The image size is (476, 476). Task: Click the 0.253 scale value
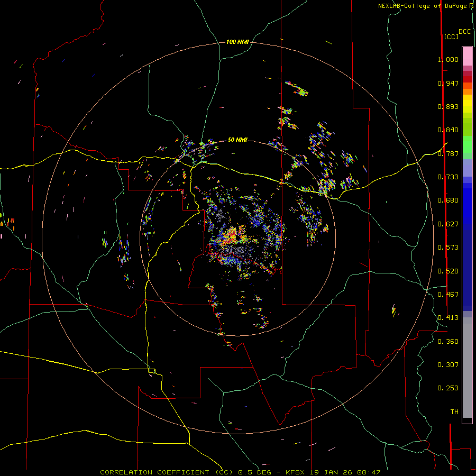tap(448, 388)
